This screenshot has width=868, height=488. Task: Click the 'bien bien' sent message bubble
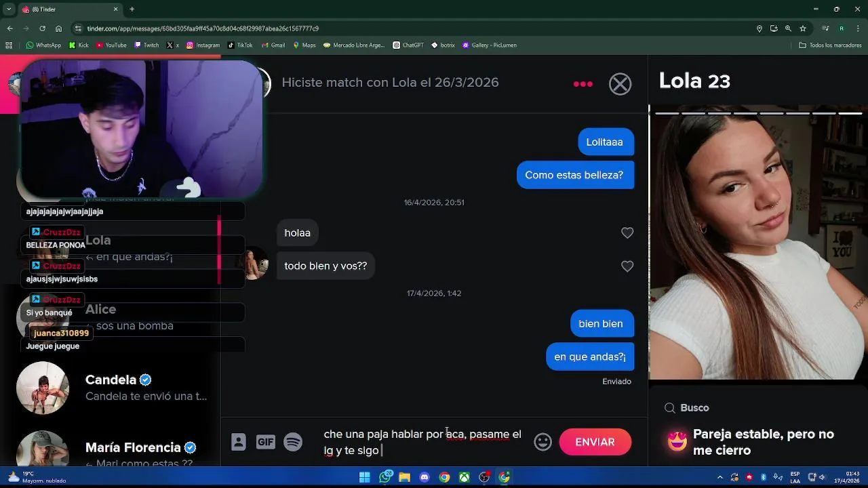pyautogui.click(x=601, y=323)
